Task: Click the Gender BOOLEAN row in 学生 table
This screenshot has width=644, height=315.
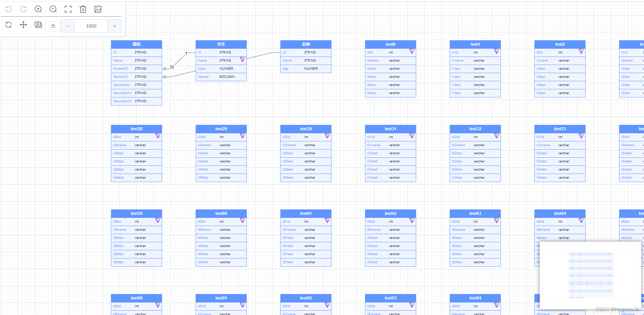Action: pos(221,77)
